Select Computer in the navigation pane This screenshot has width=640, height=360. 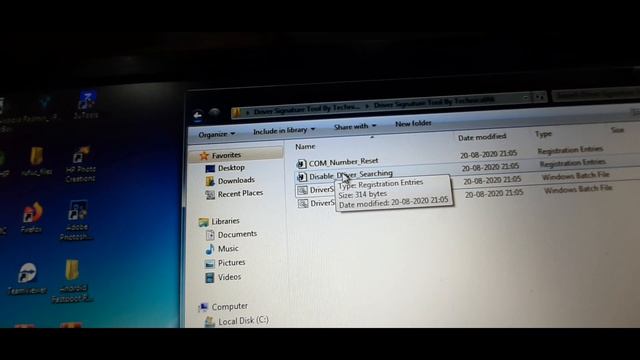pyautogui.click(x=223, y=307)
